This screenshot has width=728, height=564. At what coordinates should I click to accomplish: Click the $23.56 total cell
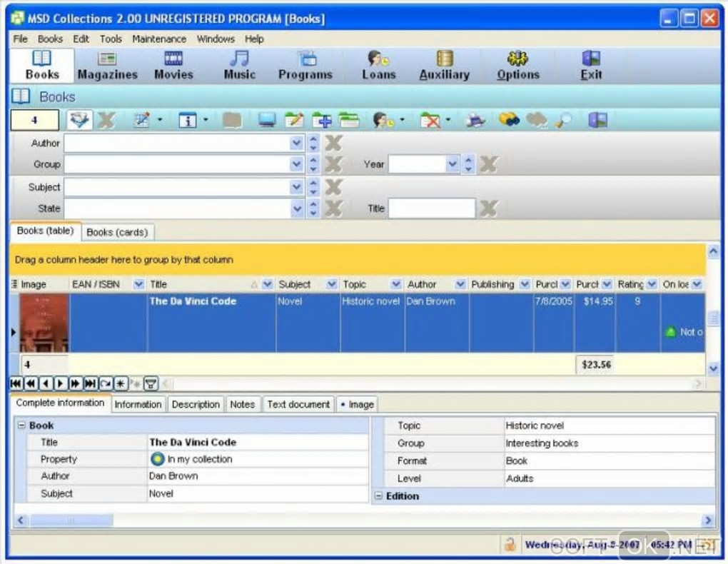(596, 365)
